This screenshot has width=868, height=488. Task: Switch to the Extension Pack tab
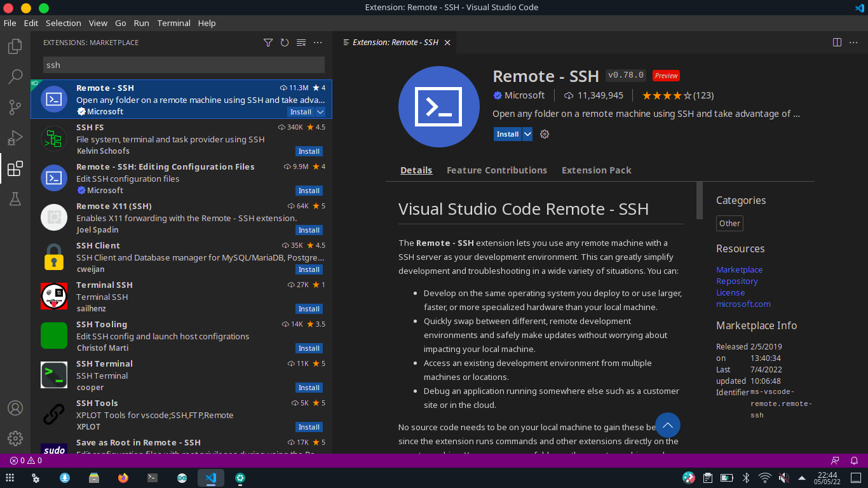pyautogui.click(x=597, y=170)
